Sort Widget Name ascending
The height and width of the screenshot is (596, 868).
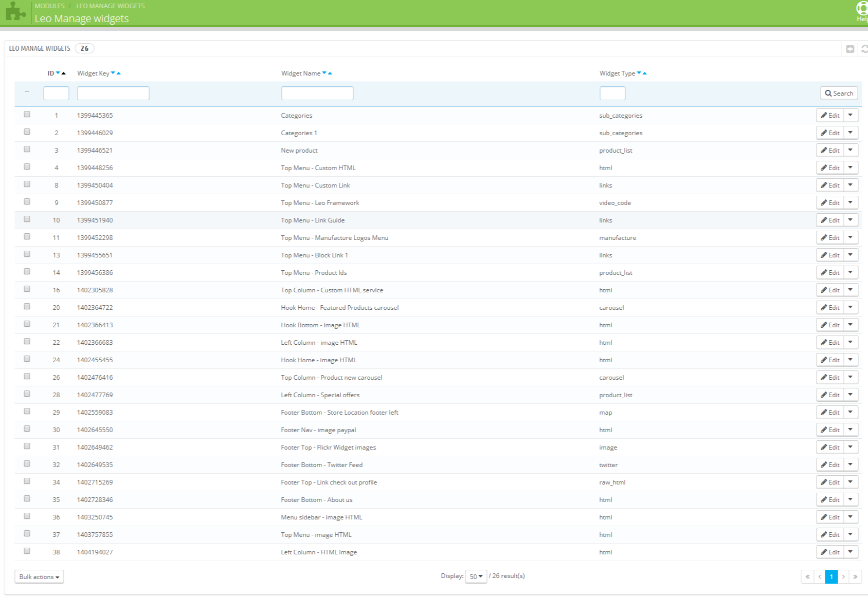(330, 73)
